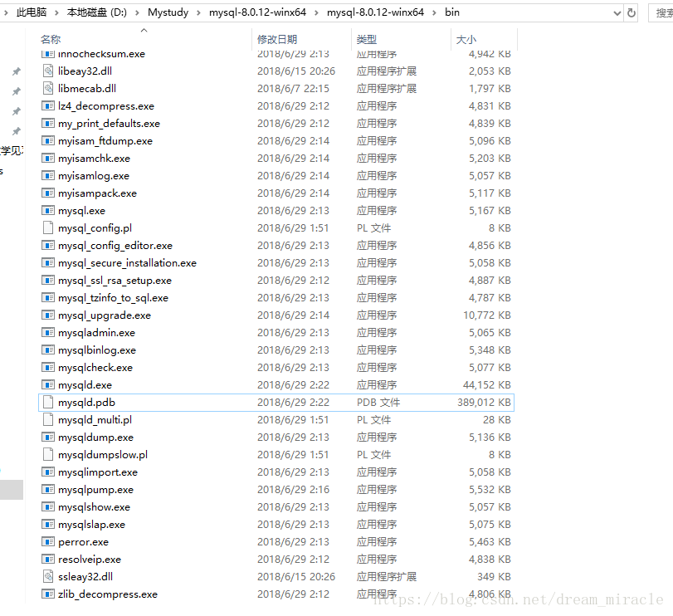Click the libeay32.dll file icon
This screenshot has height=616, width=673.
[x=48, y=71]
